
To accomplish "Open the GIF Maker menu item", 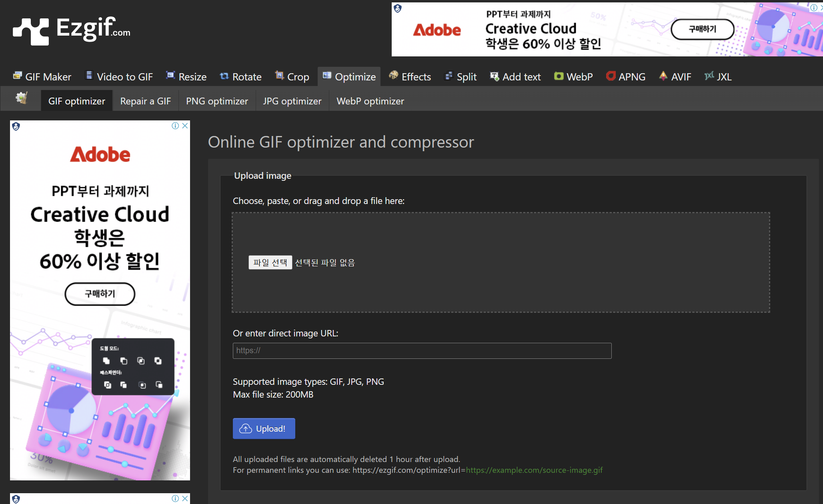I will 42,76.
